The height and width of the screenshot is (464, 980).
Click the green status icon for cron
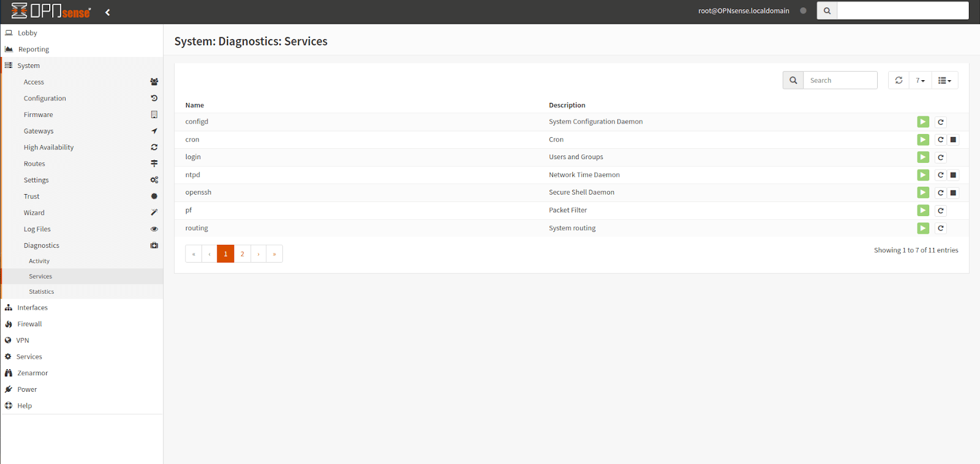(x=923, y=140)
